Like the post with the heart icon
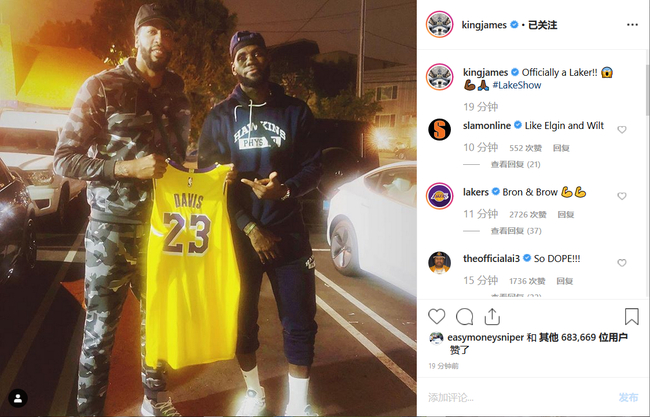 pyautogui.click(x=437, y=317)
